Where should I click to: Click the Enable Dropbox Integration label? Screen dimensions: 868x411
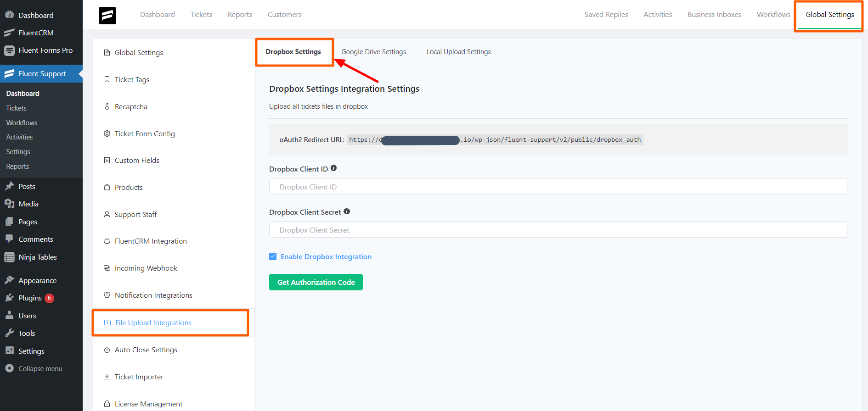coord(326,256)
